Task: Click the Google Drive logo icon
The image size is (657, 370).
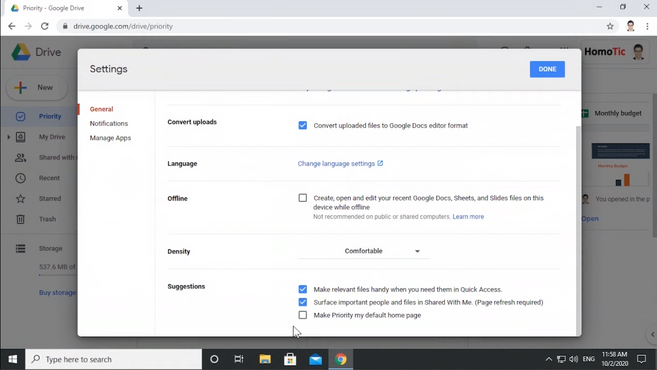Action: 21,52
